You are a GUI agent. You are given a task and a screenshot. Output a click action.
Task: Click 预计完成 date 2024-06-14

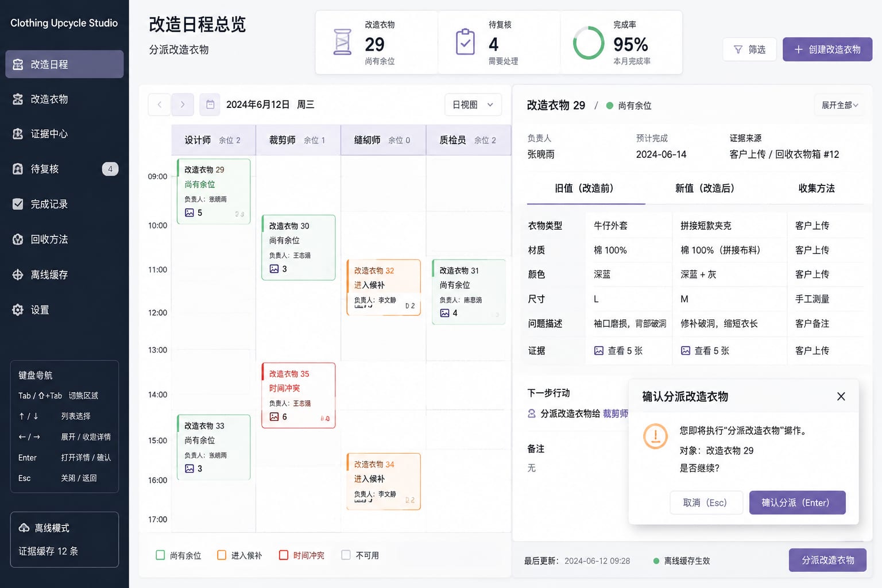coord(661,154)
